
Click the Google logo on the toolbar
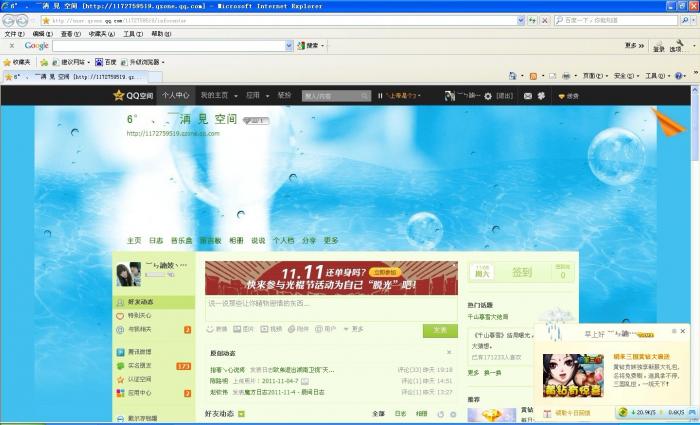[x=36, y=46]
